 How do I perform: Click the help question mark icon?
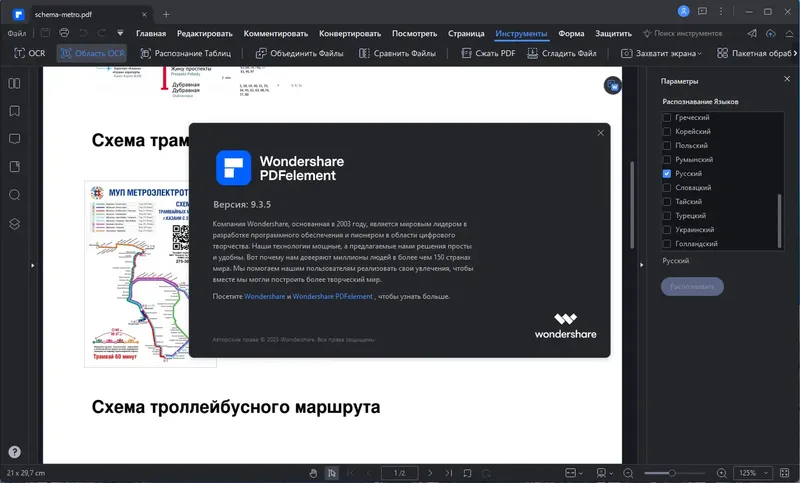pyautogui.click(x=15, y=452)
